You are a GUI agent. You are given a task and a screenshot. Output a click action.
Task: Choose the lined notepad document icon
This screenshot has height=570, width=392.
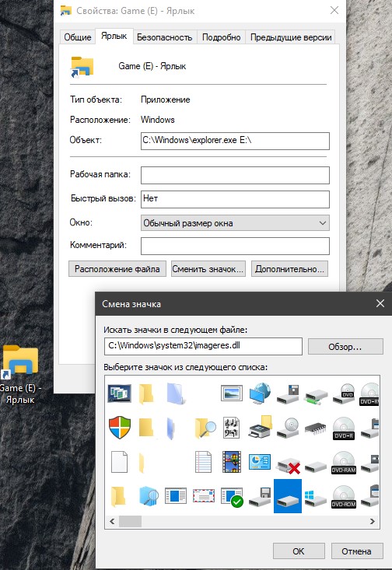coord(203,462)
